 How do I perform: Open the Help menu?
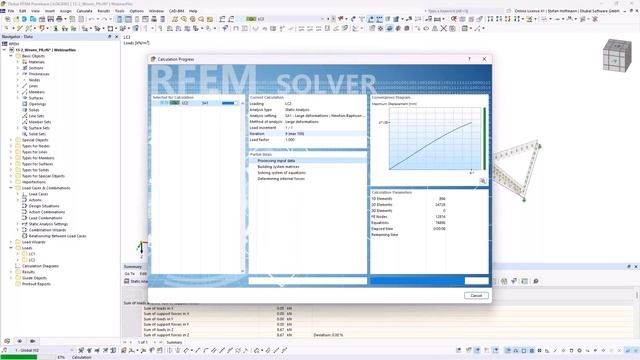[x=193, y=11]
